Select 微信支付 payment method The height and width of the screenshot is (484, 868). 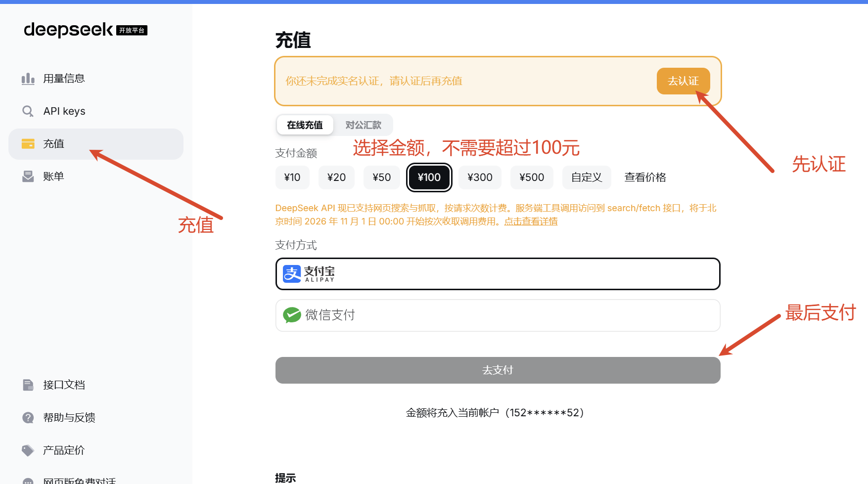tap(498, 315)
